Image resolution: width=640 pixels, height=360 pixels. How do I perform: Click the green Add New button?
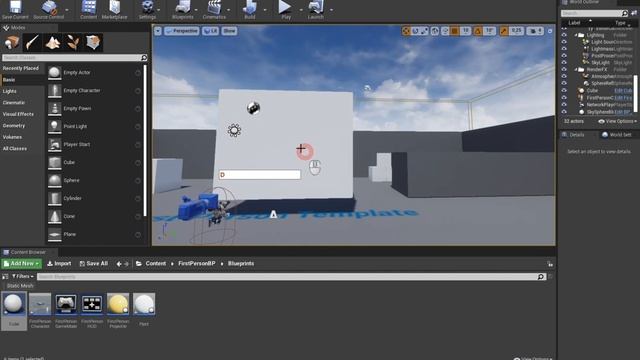point(21,264)
